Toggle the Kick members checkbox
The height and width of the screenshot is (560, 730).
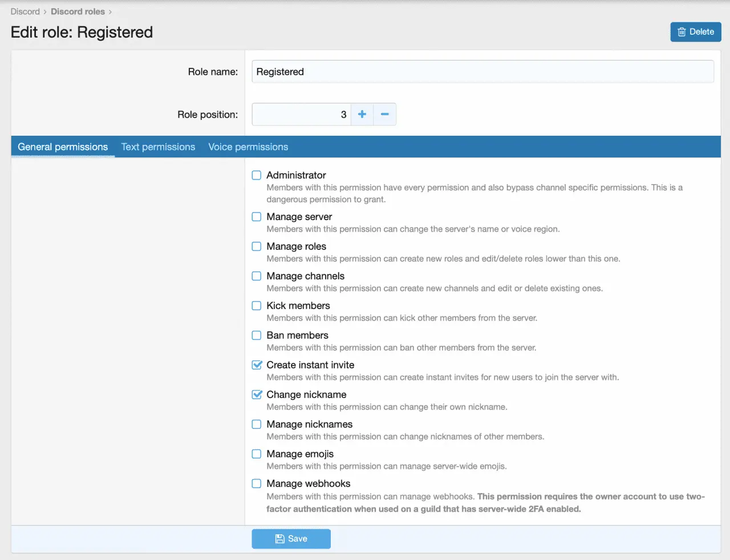(257, 306)
